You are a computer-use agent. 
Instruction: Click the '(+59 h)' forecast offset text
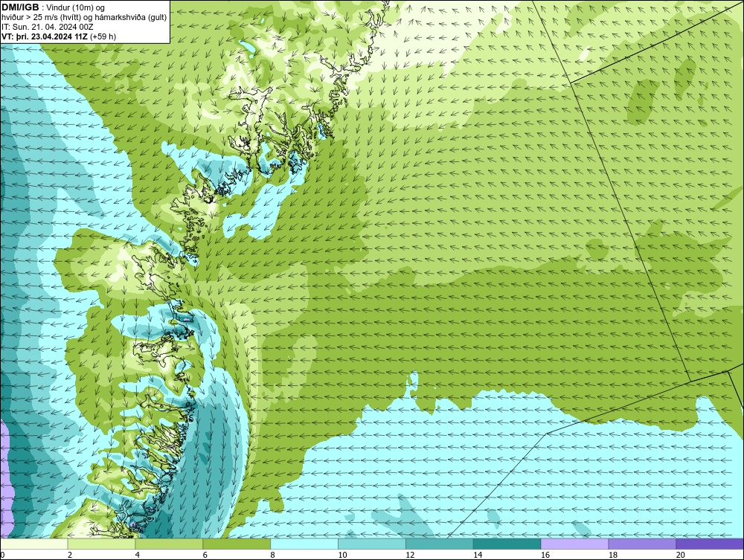[x=103, y=36]
